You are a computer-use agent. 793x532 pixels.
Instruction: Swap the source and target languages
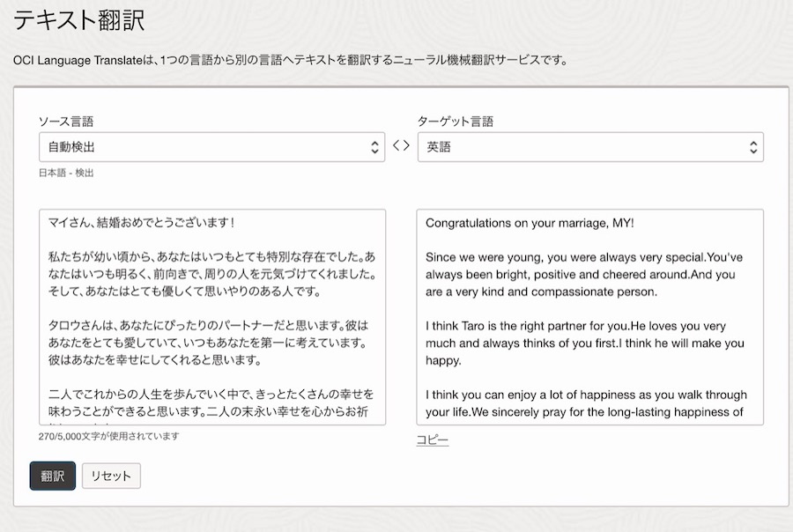[401, 147]
